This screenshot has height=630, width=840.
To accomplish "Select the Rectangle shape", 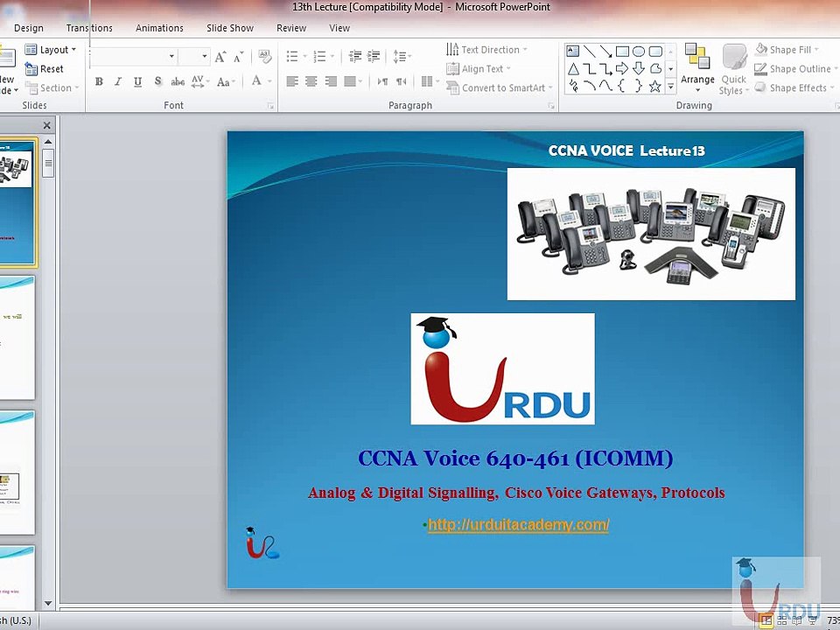I will (x=622, y=52).
